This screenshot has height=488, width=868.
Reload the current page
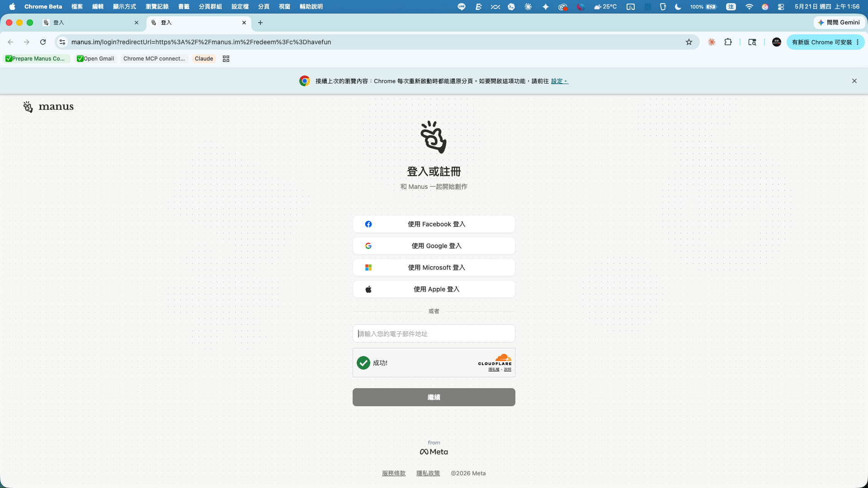point(43,42)
